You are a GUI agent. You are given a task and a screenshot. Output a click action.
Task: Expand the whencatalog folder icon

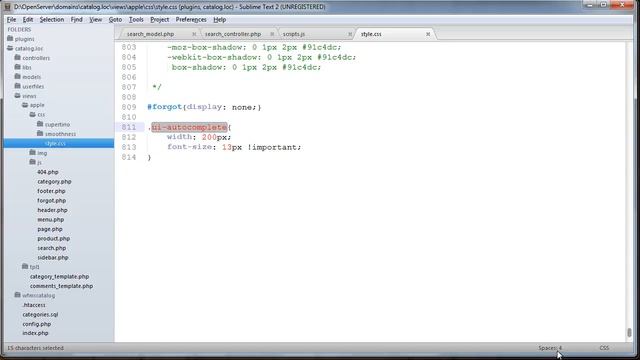18,295
